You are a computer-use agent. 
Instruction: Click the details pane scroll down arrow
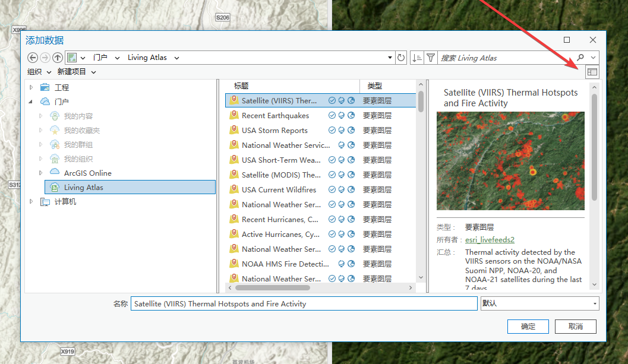tap(594, 284)
